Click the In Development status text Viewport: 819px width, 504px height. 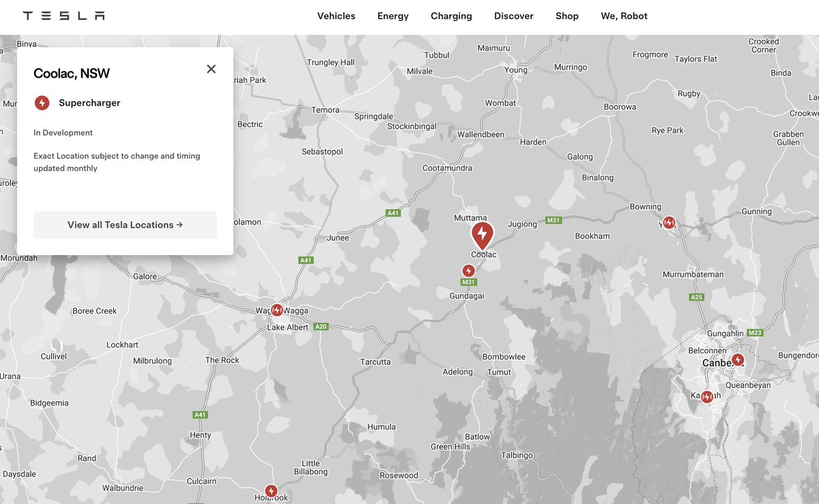[63, 132]
